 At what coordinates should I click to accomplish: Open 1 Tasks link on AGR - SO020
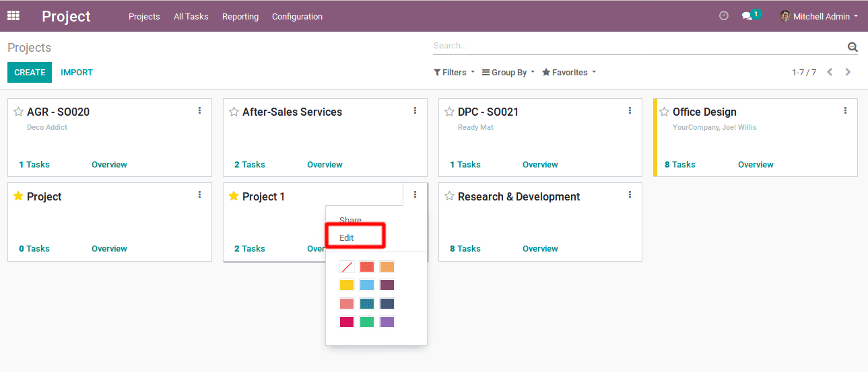click(34, 164)
